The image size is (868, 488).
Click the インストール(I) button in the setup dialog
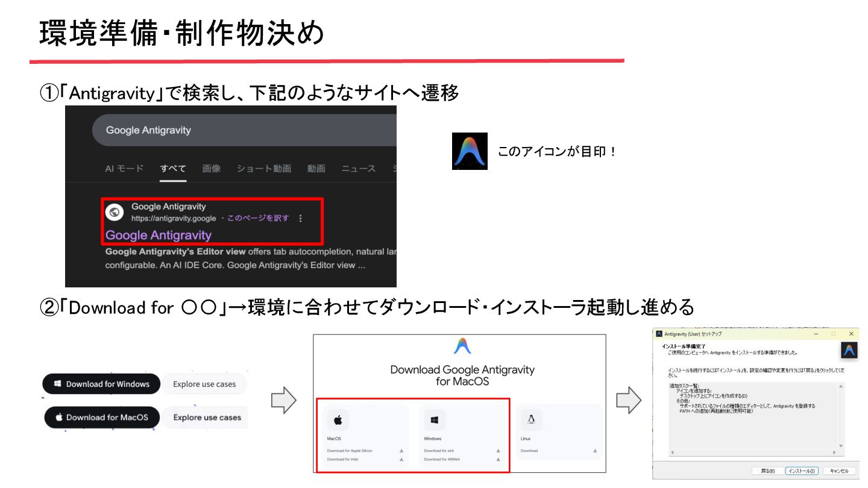coord(802,471)
